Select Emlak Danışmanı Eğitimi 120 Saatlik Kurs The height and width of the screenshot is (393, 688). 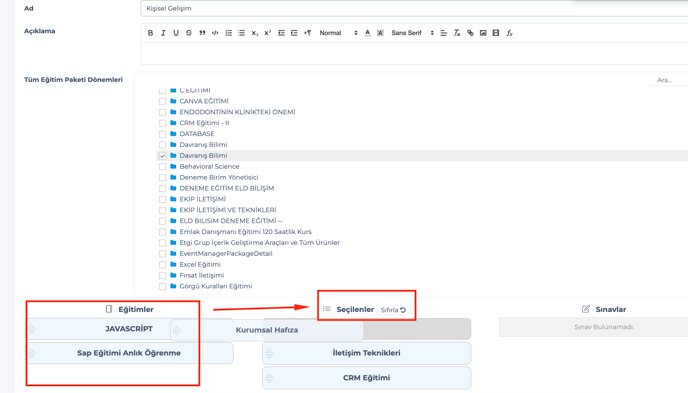point(245,232)
